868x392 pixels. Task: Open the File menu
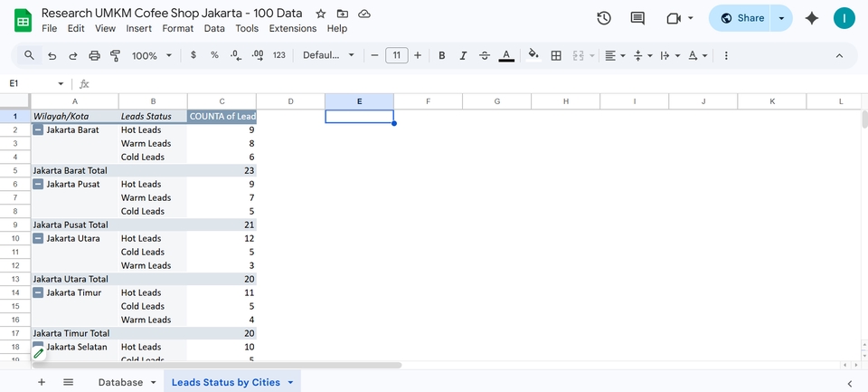[49, 28]
